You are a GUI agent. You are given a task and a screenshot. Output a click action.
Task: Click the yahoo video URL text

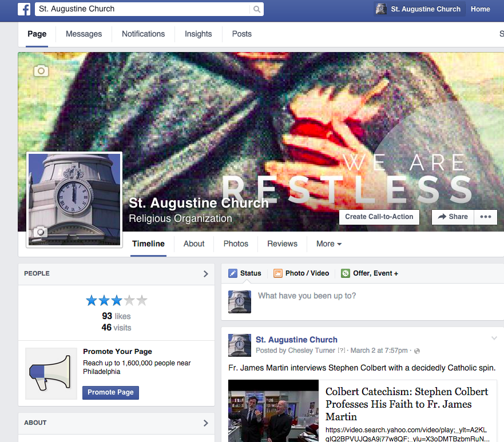[407, 435]
